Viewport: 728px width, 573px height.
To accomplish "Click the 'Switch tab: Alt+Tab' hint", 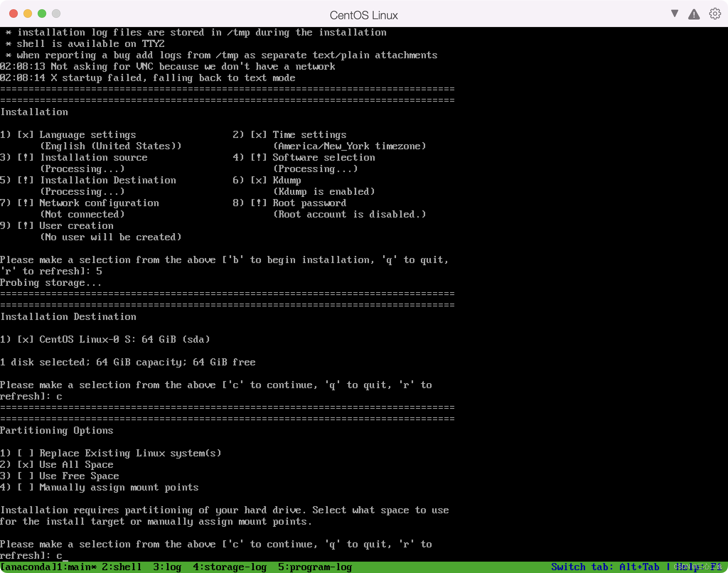I will [605, 567].
